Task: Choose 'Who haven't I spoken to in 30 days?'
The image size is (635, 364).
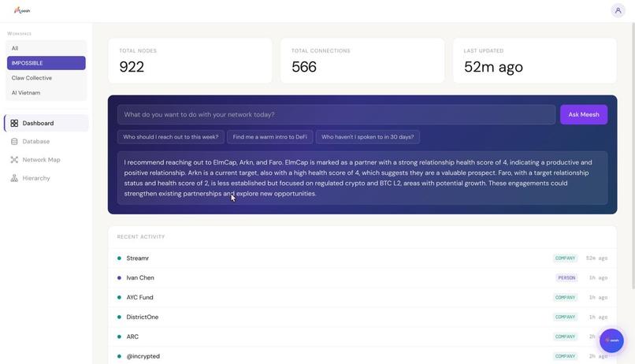Action: (368, 137)
